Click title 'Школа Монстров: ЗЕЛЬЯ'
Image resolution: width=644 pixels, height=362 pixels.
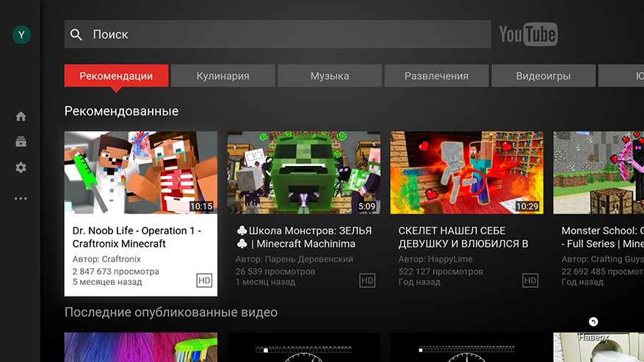[x=304, y=237]
